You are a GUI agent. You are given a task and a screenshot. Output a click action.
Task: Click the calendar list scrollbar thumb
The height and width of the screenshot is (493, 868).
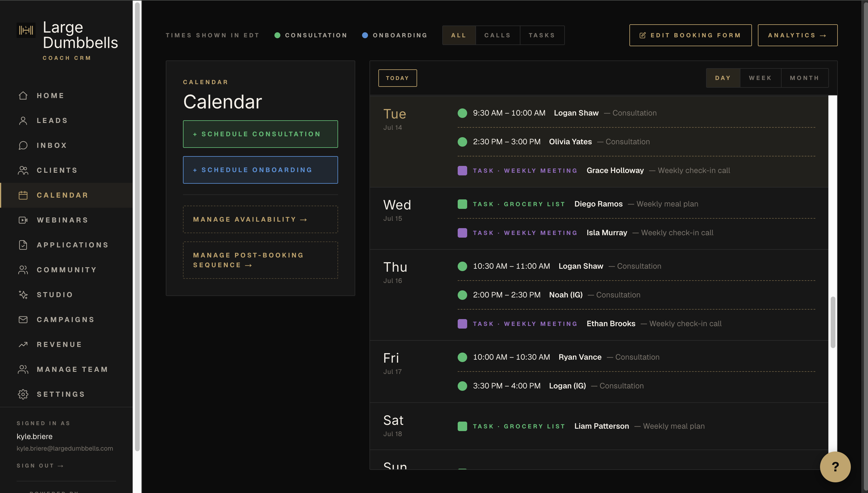[832, 322]
